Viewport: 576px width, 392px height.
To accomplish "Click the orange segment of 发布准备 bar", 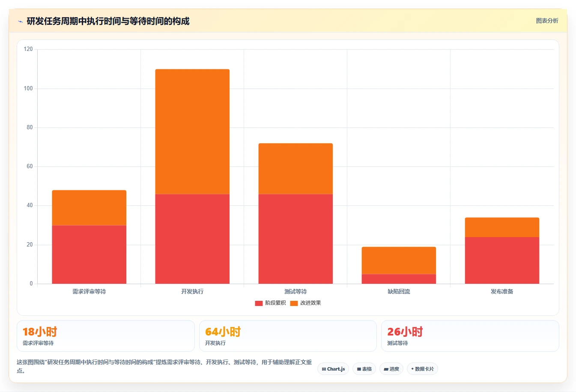I will (502, 227).
